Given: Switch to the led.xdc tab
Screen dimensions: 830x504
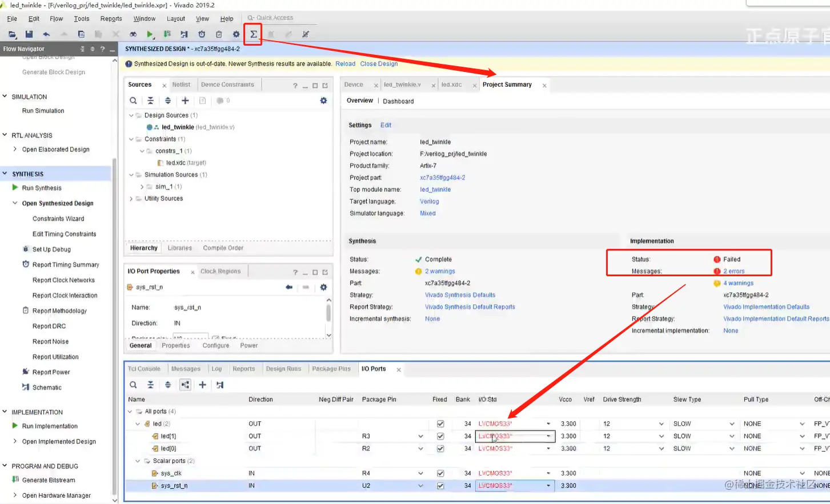Looking at the screenshot, I should pyautogui.click(x=451, y=84).
